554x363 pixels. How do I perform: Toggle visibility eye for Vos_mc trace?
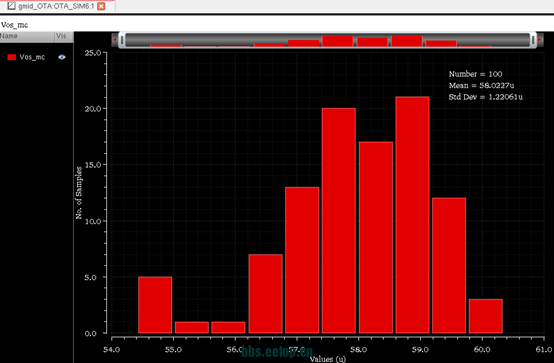[x=62, y=57]
